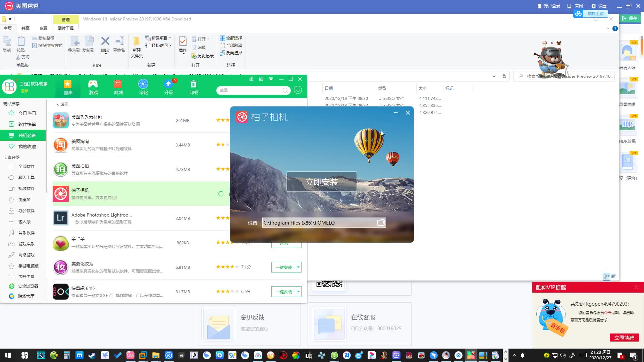644x362 pixels.
Task: Expand install options dropdown for 美图化妆秀
Action: tap(299, 267)
